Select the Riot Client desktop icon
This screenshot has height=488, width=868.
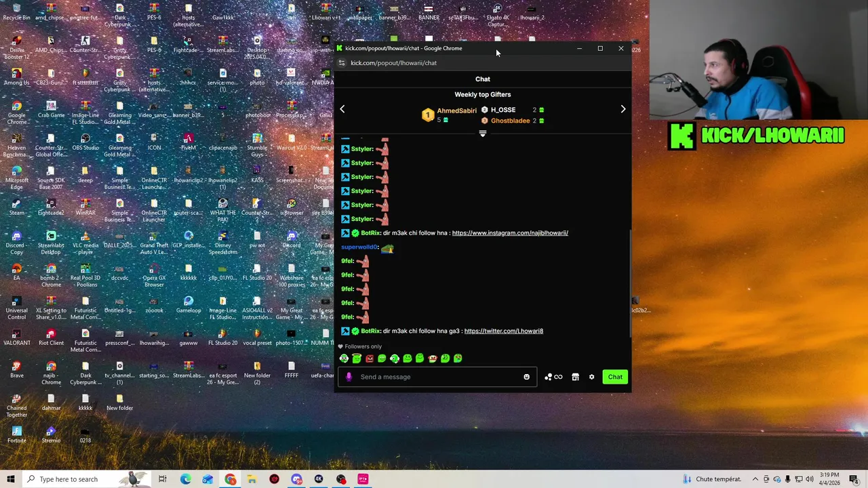coord(51,338)
